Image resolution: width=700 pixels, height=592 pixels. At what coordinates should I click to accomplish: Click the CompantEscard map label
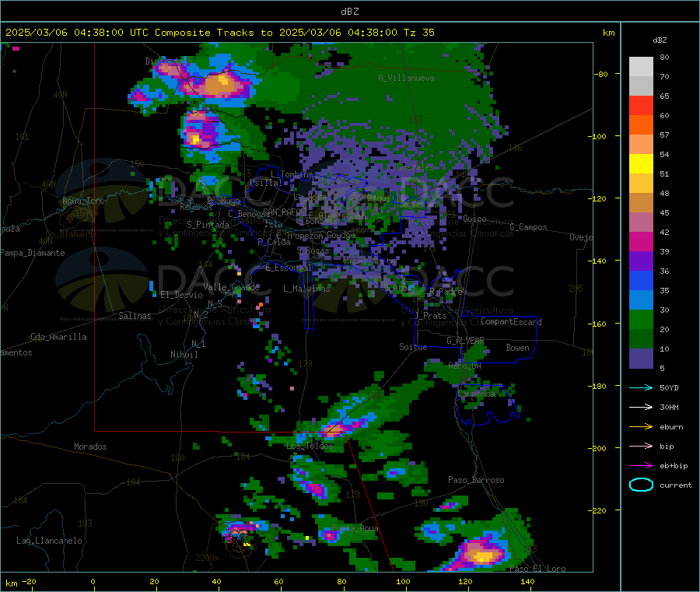[x=511, y=322]
